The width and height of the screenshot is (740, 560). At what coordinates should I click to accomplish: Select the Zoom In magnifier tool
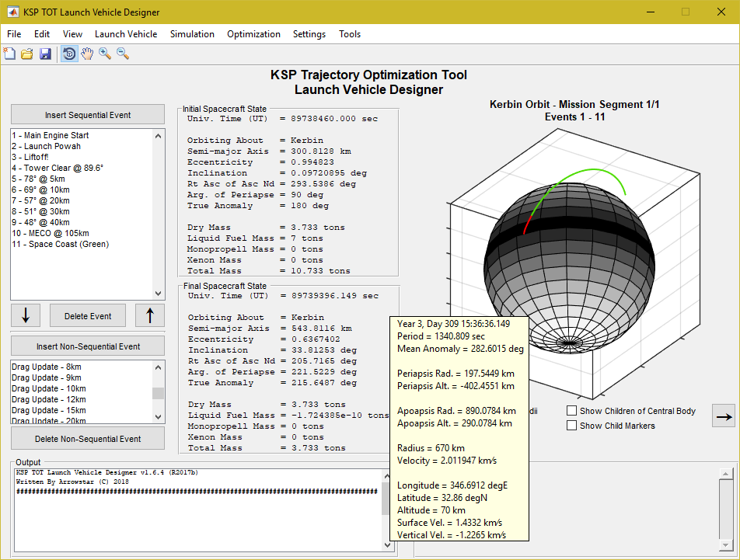tap(105, 54)
